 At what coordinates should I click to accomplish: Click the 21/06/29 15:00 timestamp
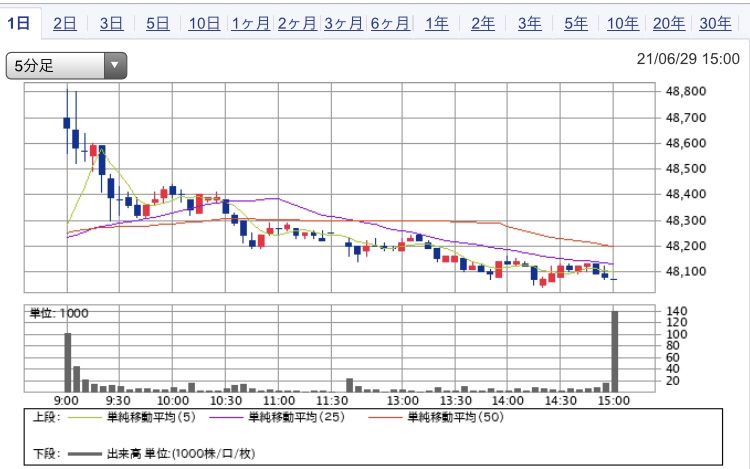(x=688, y=59)
